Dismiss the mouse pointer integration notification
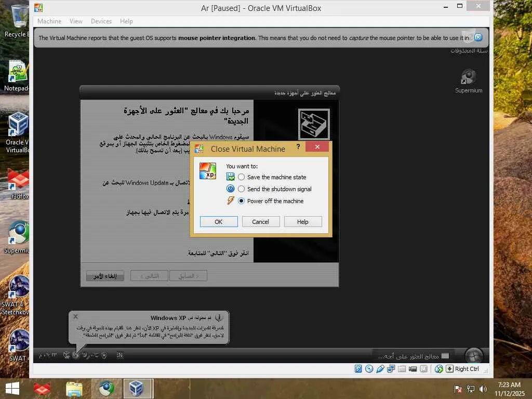The image size is (532, 399). (x=478, y=37)
